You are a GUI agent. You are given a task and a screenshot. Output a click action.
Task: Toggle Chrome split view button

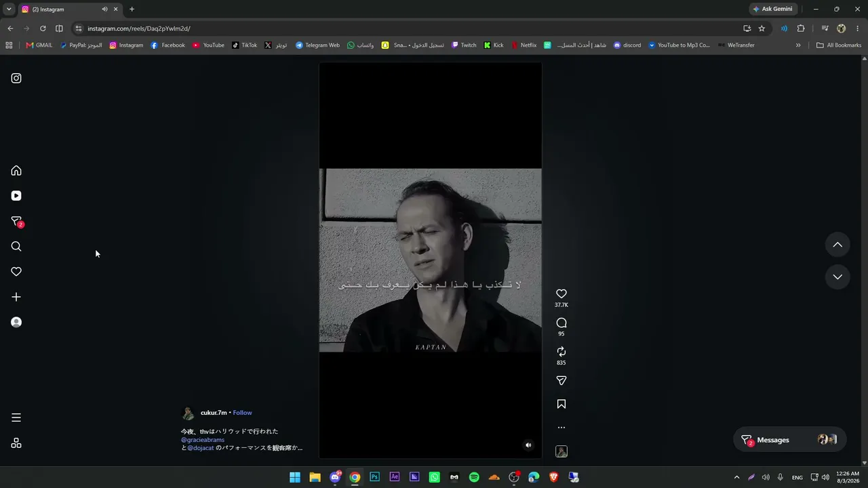click(x=59, y=28)
